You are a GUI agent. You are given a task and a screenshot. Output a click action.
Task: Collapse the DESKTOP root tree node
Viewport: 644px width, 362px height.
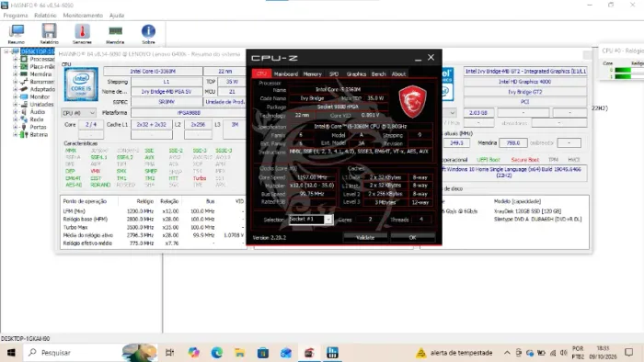(x=6, y=51)
